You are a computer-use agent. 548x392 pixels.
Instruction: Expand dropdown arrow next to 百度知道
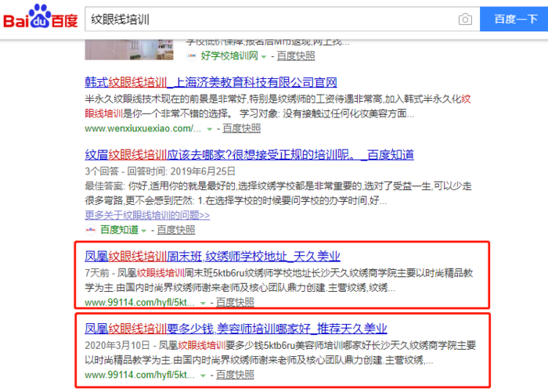143,231
